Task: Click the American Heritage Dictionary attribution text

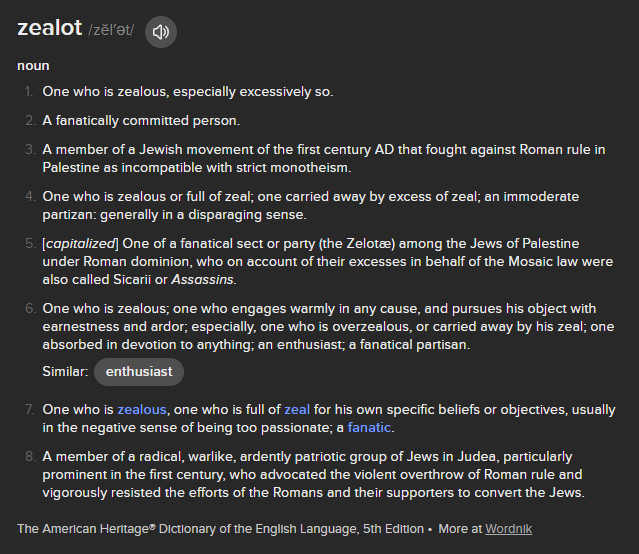Action: [x=220, y=528]
